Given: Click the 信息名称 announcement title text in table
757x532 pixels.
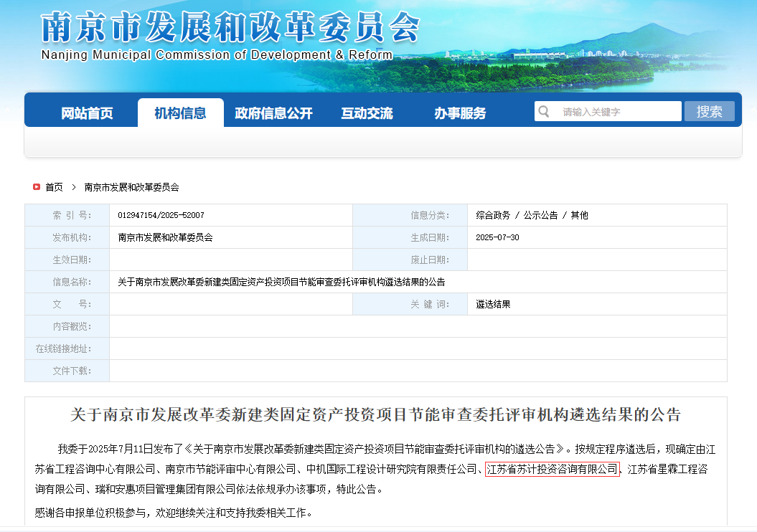Looking at the screenshot, I should click(281, 282).
